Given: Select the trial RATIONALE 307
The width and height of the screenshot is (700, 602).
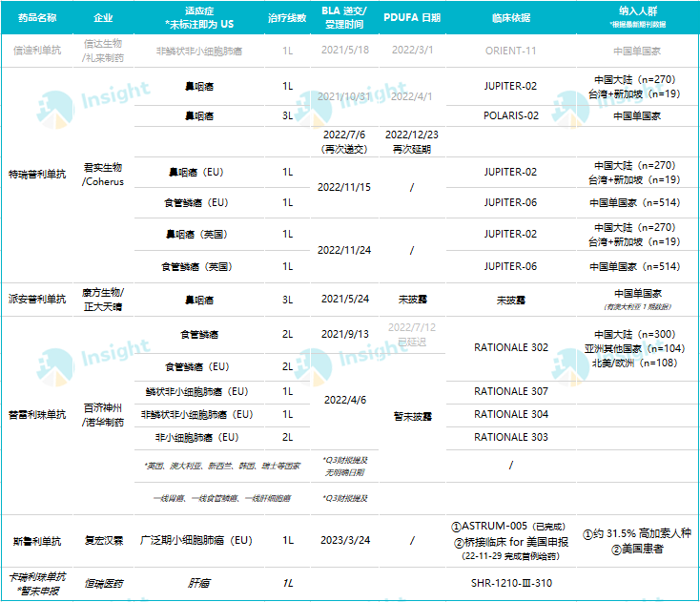Looking at the screenshot, I should click(x=511, y=392).
